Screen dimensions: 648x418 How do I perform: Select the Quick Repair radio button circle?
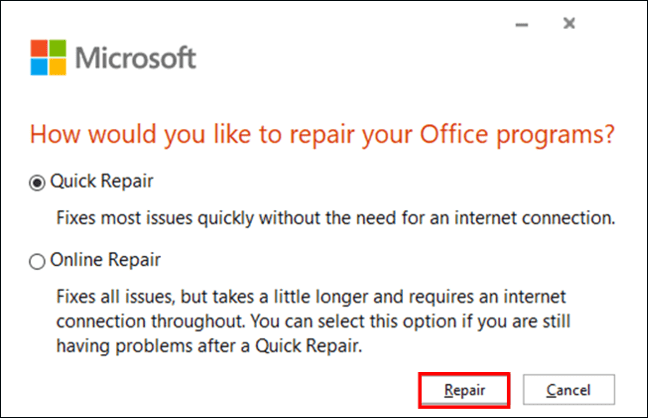coord(38,182)
